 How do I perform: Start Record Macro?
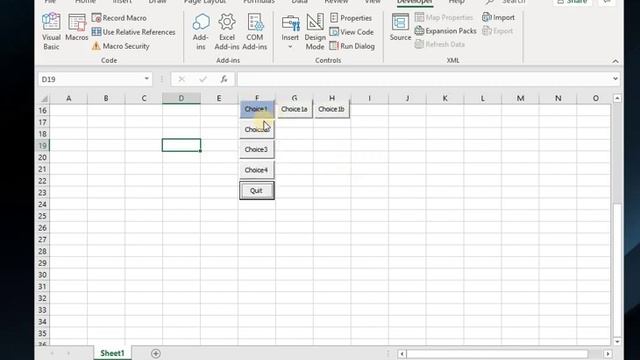[x=119, y=18]
